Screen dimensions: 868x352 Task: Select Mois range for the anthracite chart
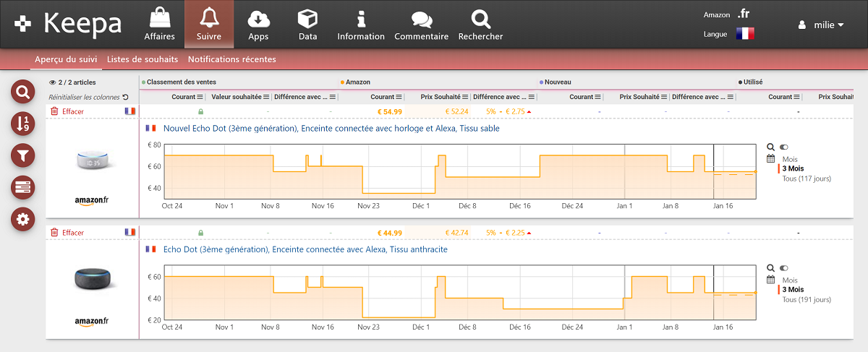[790, 279]
